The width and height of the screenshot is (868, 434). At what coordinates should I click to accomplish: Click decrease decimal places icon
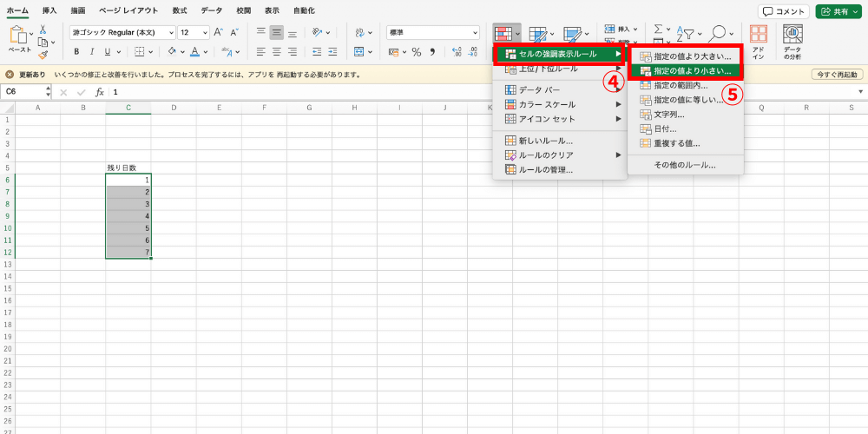(x=473, y=52)
